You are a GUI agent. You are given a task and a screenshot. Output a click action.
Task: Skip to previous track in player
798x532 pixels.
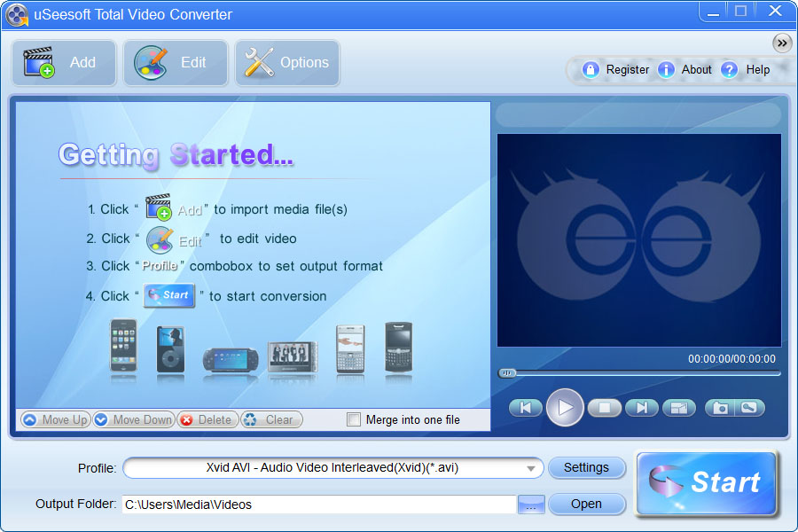(x=525, y=408)
